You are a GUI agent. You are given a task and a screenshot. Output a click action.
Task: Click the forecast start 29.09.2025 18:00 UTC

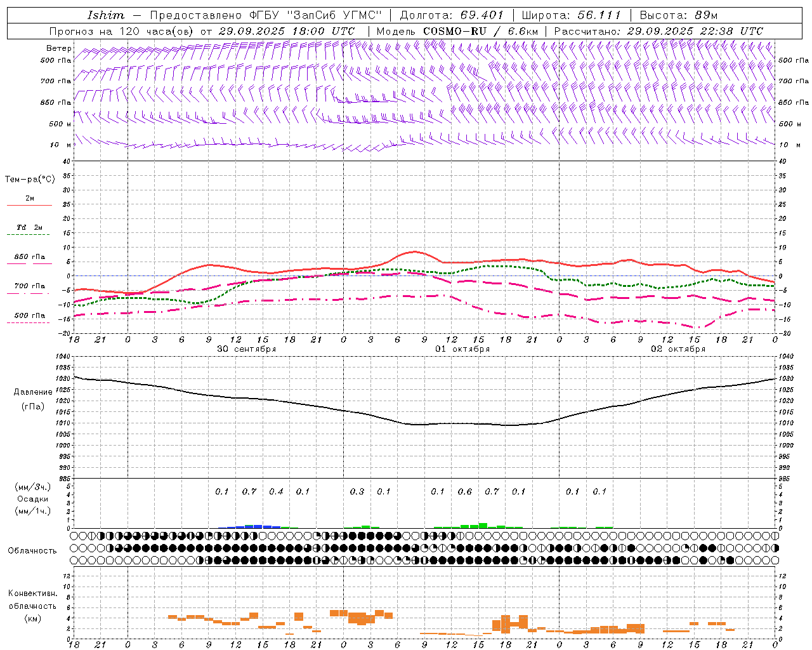(x=286, y=31)
